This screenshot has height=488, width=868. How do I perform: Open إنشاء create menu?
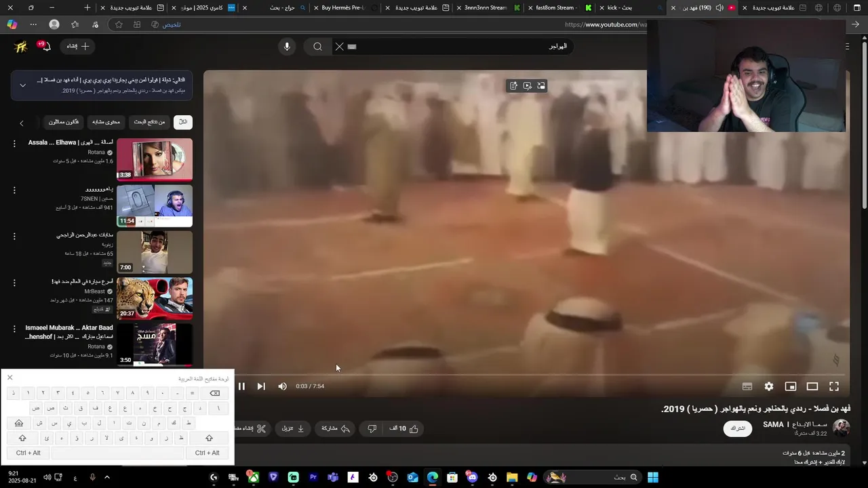(77, 46)
